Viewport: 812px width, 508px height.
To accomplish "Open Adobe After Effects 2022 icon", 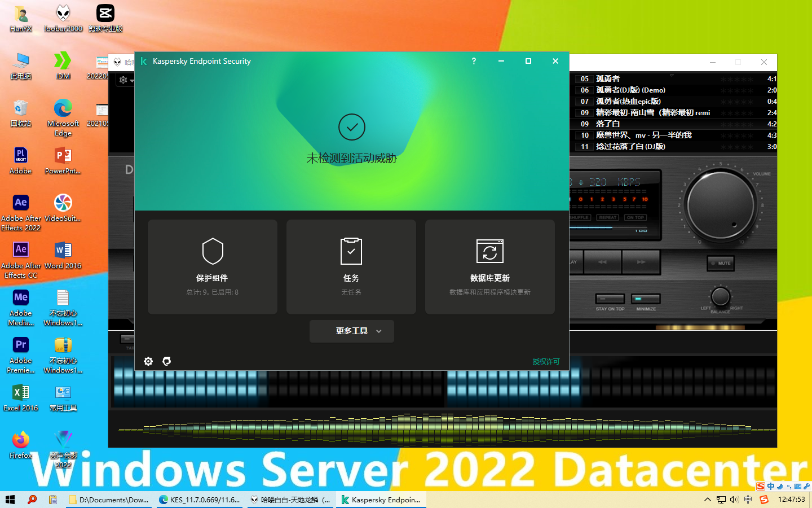I will [21, 212].
